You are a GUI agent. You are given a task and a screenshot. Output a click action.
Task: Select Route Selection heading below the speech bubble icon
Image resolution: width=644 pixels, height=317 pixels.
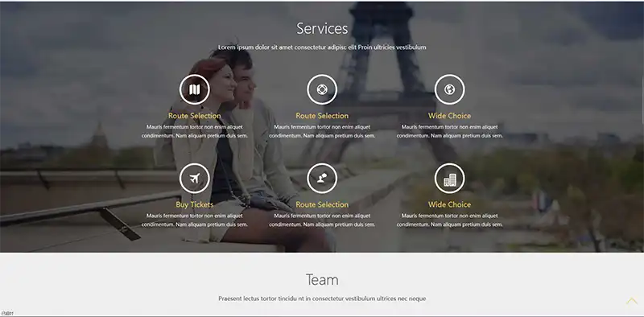click(x=322, y=204)
